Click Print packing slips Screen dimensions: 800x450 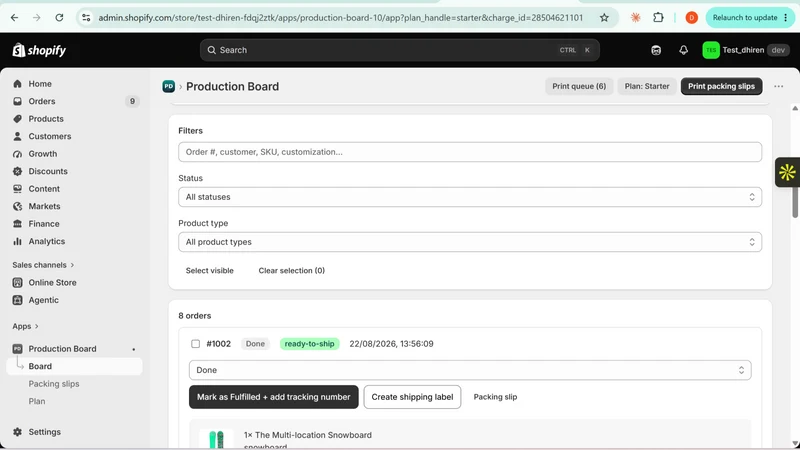(x=721, y=86)
